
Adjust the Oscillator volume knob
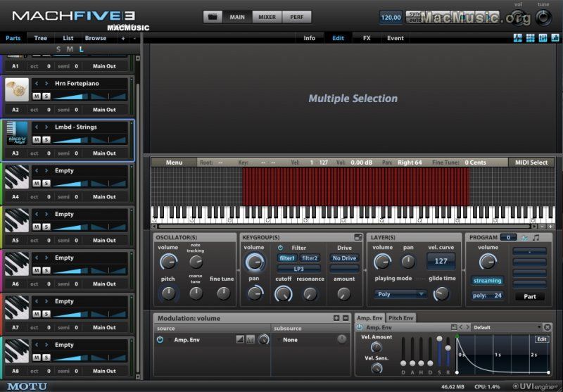tap(168, 262)
